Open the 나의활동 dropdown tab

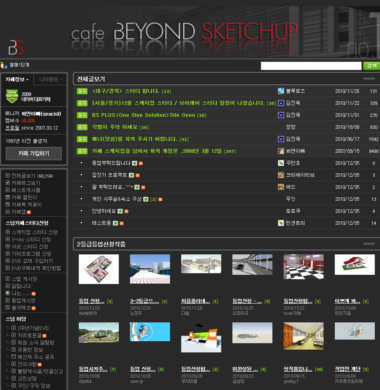point(50,79)
